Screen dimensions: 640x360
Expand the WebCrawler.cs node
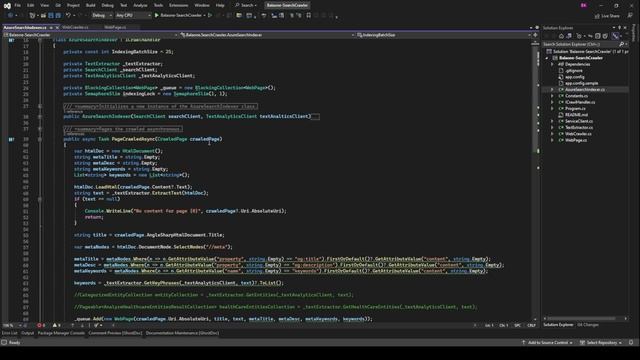pos(552,134)
